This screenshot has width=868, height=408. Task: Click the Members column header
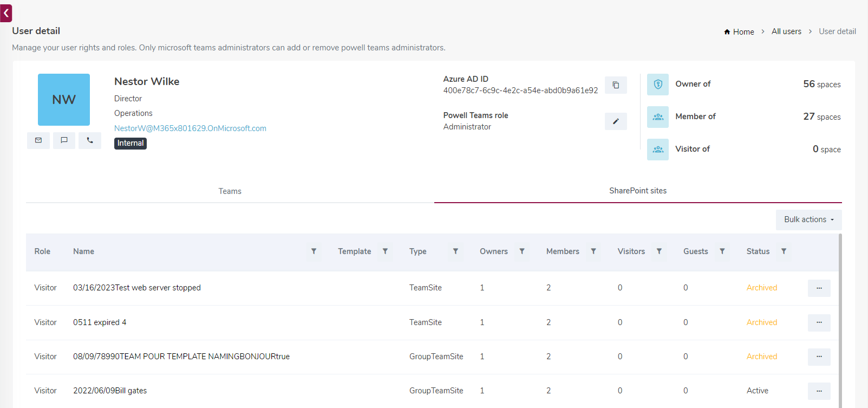coord(563,251)
